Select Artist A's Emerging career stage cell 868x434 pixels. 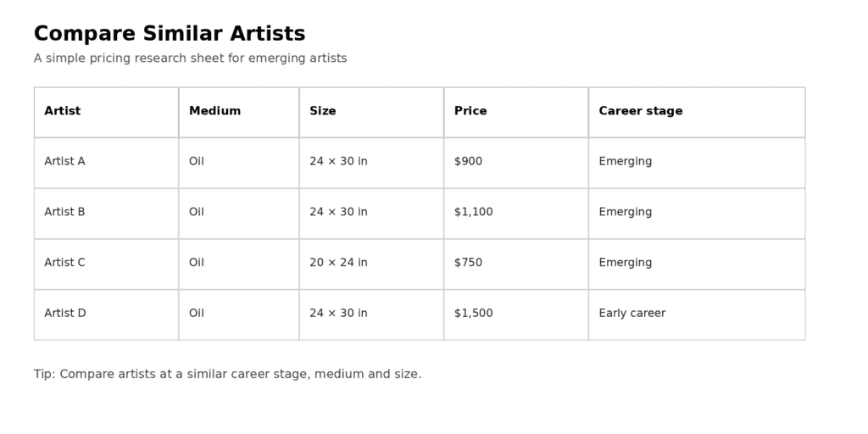(697, 163)
